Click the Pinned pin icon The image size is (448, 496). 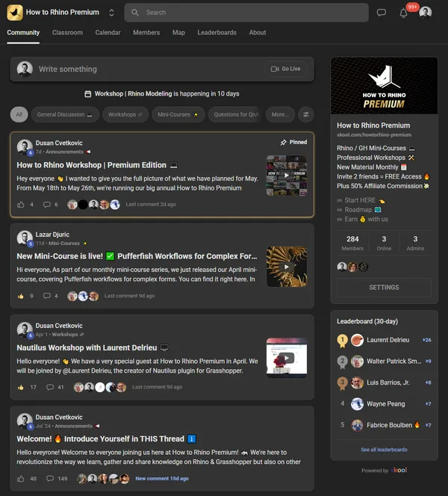pos(283,143)
